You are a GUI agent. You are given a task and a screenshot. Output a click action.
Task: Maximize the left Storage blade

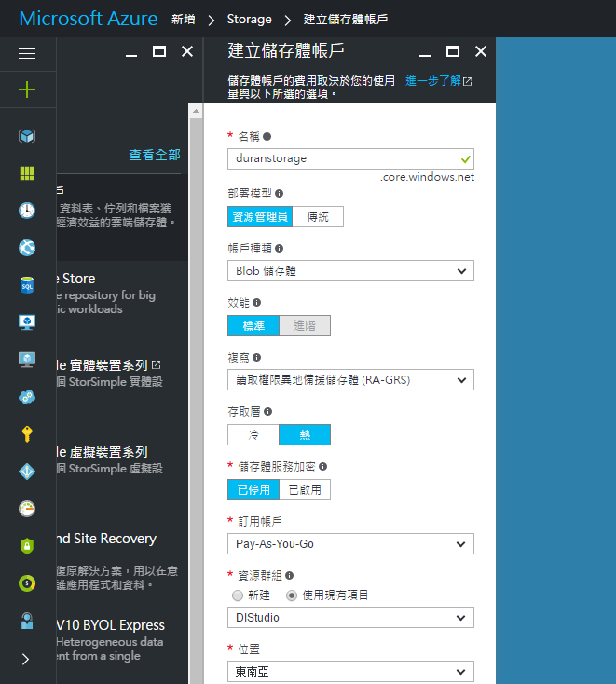(158, 51)
